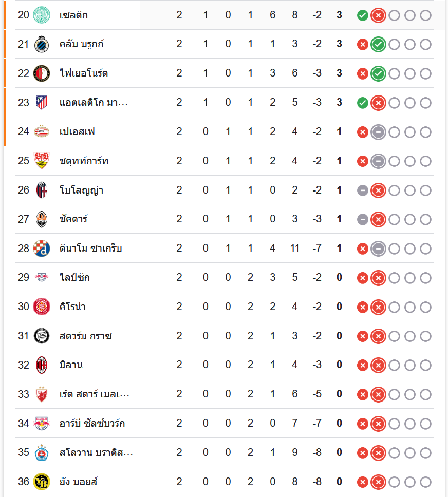
Task: Select the Young Boys club logo
Action: pos(41,482)
